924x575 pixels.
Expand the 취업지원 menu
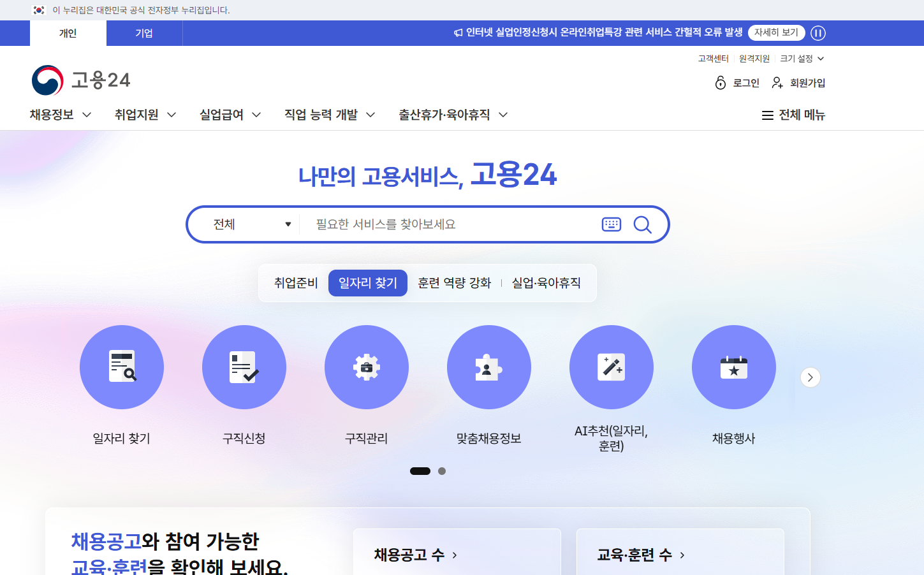(145, 115)
